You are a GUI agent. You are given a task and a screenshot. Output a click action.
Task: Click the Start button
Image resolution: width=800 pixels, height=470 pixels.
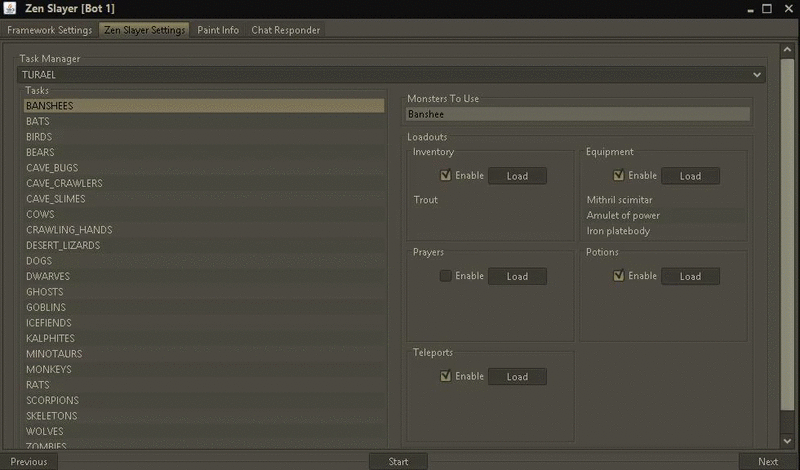point(398,461)
